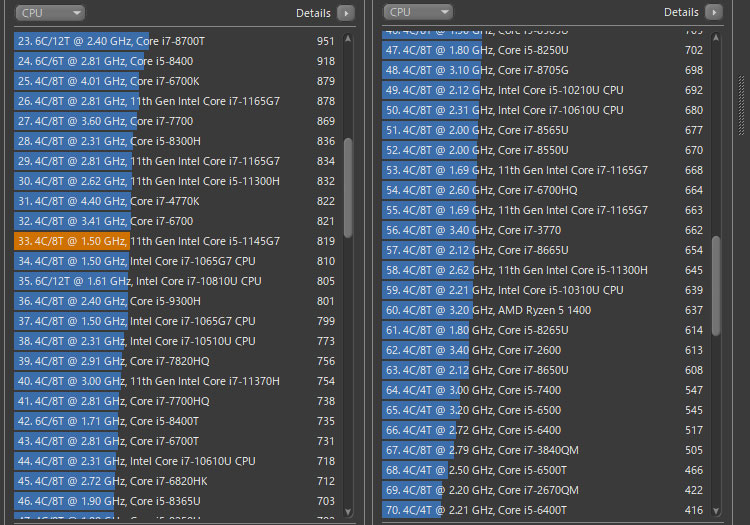This screenshot has height=525, width=750.
Task: Click the down arrow of the scrollbar beside score 703
Action: (348, 511)
